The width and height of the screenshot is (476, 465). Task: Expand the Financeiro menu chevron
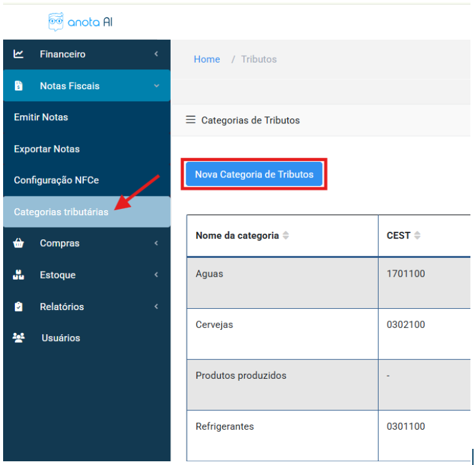(x=156, y=55)
